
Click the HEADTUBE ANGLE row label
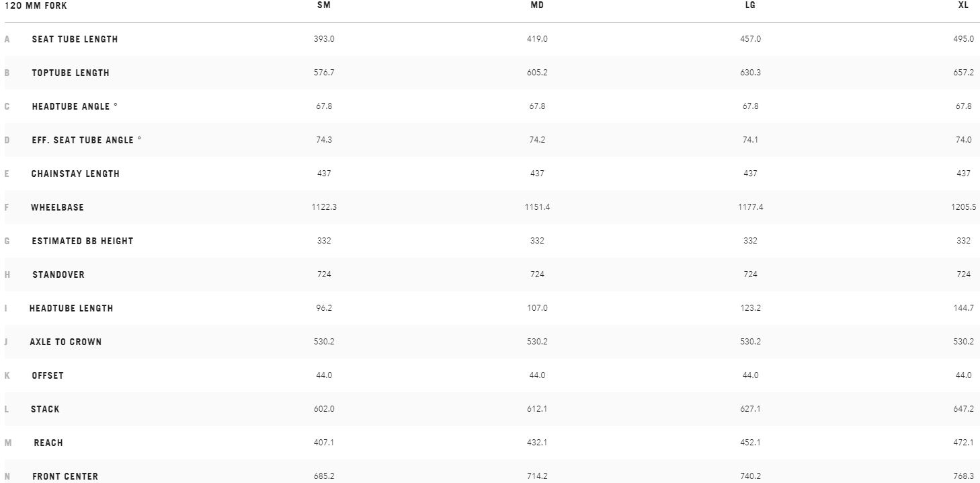pyautogui.click(x=75, y=106)
